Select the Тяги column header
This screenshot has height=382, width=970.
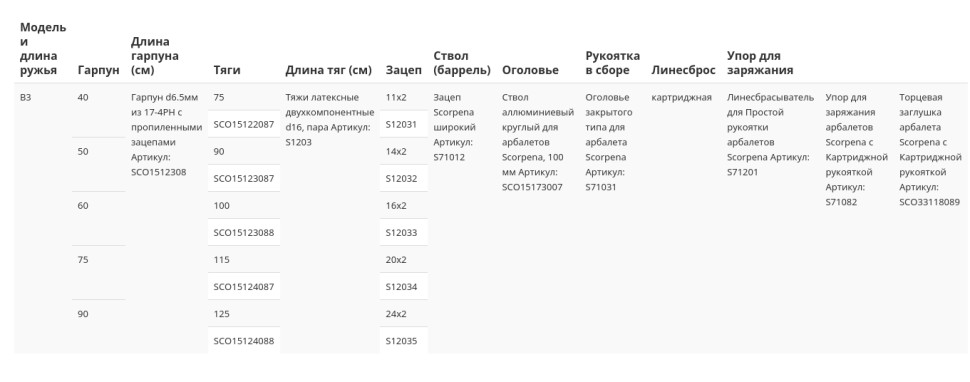[x=227, y=70]
